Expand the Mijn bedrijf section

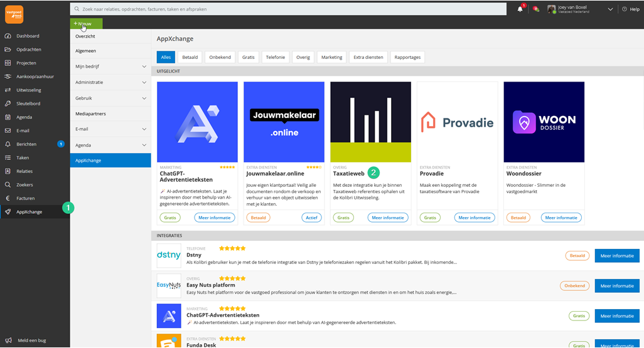point(144,66)
